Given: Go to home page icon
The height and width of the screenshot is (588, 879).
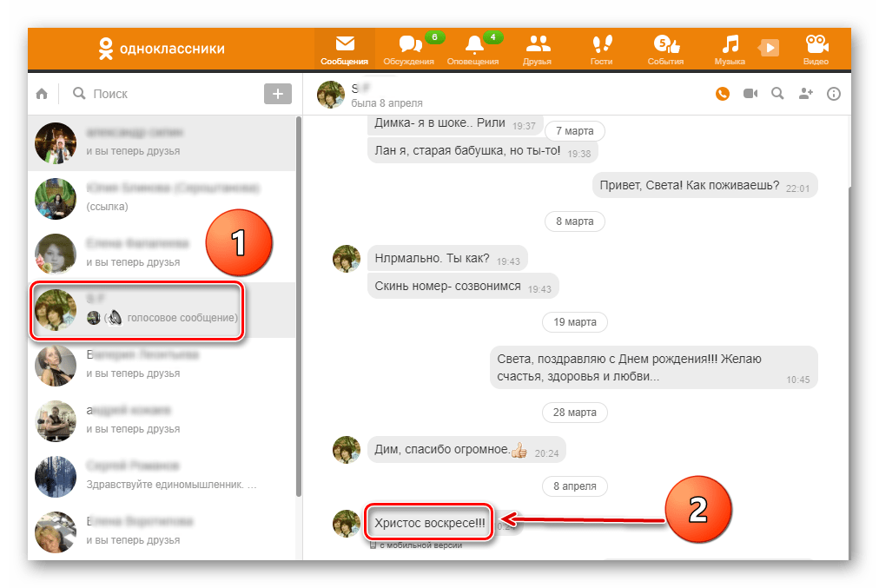Looking at the screenshot, I should pos(42,94).
